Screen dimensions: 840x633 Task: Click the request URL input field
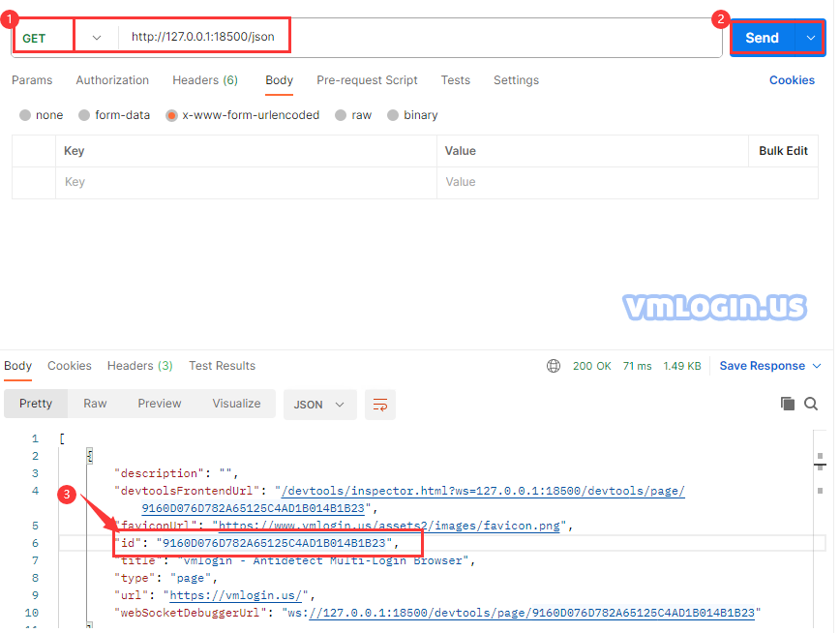tap(419, 37)
